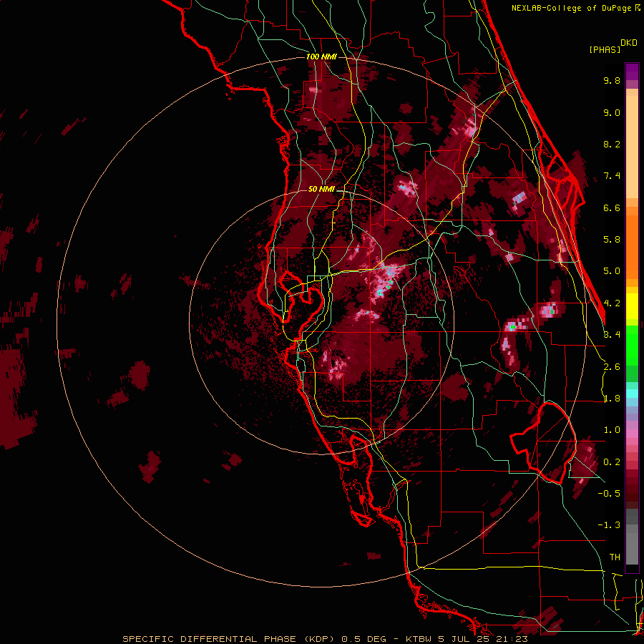Click the 100 NMI range ring label
This screenshot has height=644, width=644.
coord(321,57)
